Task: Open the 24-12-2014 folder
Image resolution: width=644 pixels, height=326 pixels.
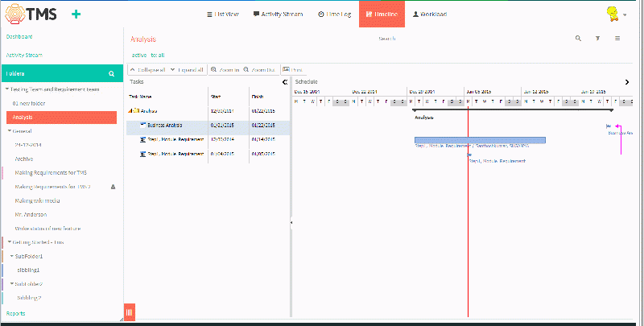Action: (x=28, y=145)
